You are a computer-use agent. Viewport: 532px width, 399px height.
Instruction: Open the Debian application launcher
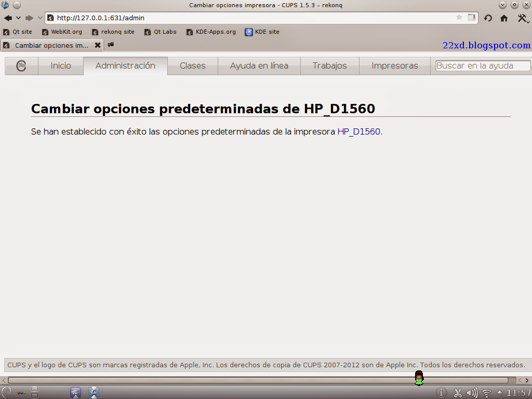pyautogui.click(x=6, y=392)
